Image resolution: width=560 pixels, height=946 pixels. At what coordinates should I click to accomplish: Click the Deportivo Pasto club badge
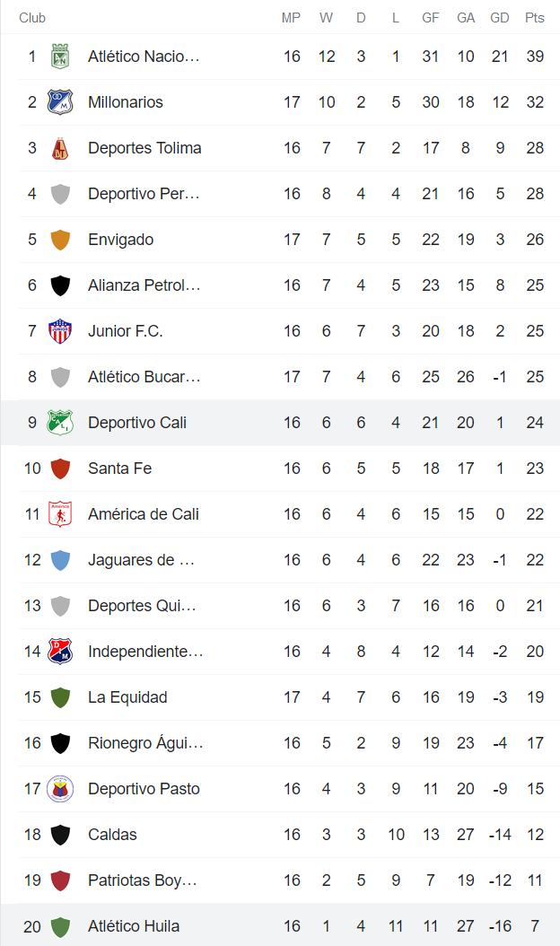click(x=61, y=788)
